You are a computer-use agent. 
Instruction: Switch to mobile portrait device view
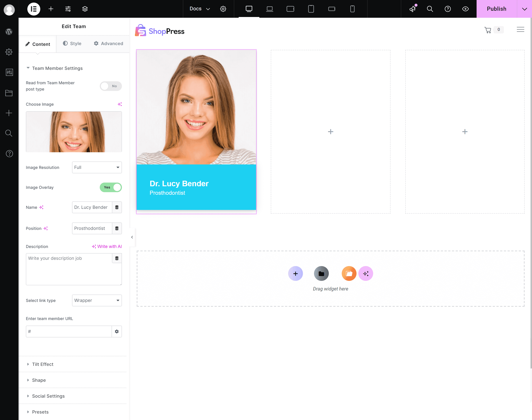tap(352, 9)
